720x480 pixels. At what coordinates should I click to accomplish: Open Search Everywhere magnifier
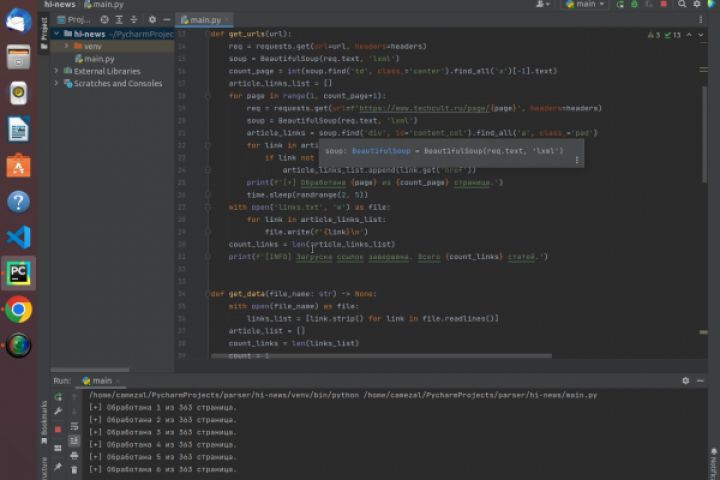coord(682,4)
